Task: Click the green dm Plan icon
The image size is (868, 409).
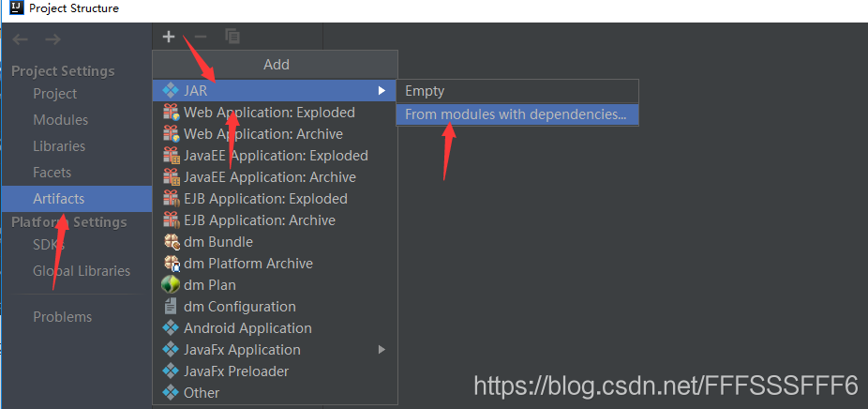Action: [x=171, y=285]
